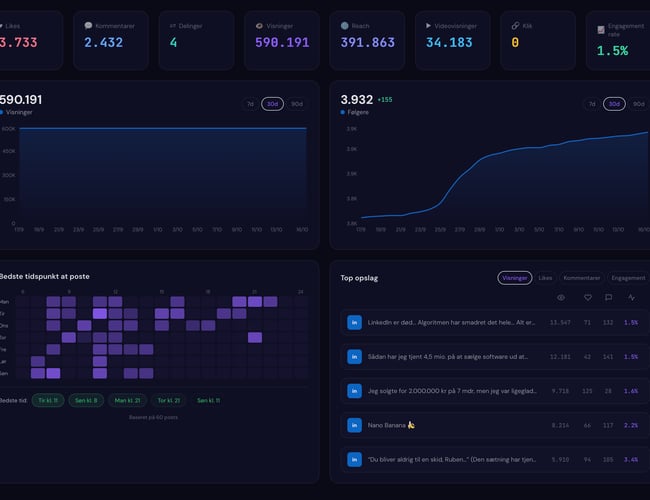Click 2.2% engagement of Nano Banana post
The image size is (650, 500).
click(631, 425)
